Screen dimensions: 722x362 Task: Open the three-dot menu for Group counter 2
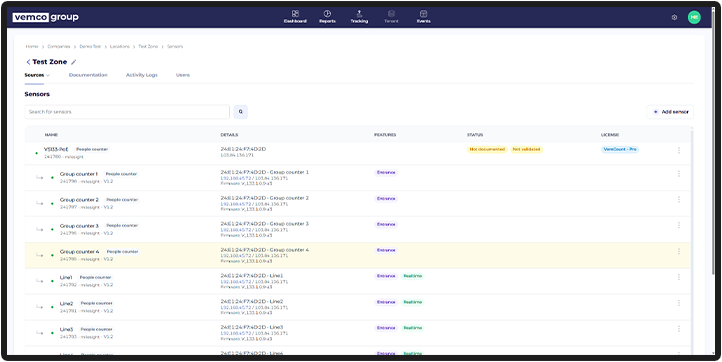(x=679, y=199)
